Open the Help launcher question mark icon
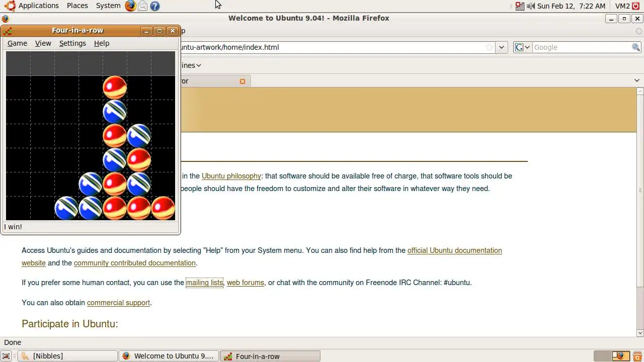The height and width of the screenshot is (362, 644). click(x=155, y=6)
